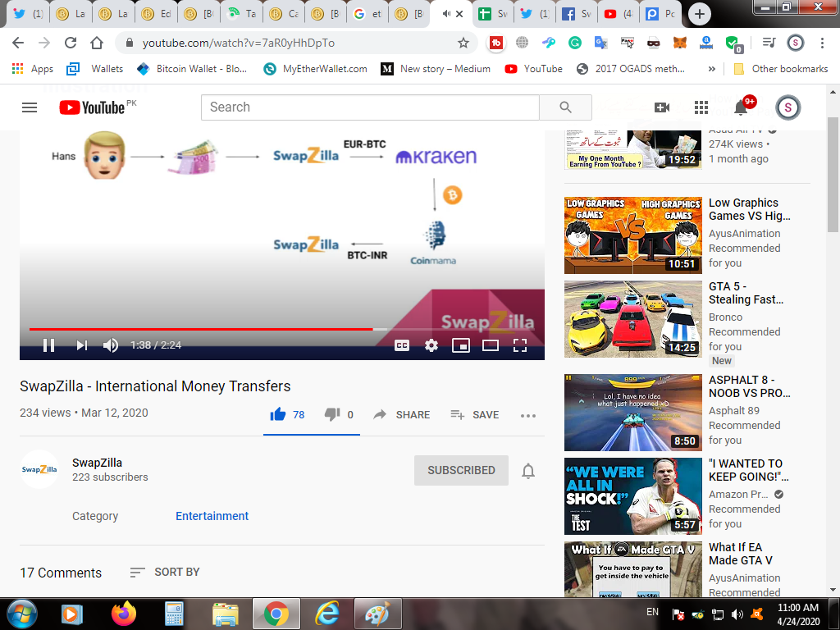Viewport: 840px width, 630px height.
Task: Skip to next video
Action: tap(81, 345)
